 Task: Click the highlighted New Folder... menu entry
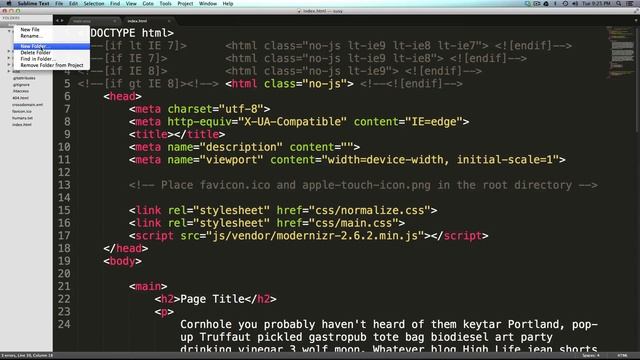pos(51,46)
